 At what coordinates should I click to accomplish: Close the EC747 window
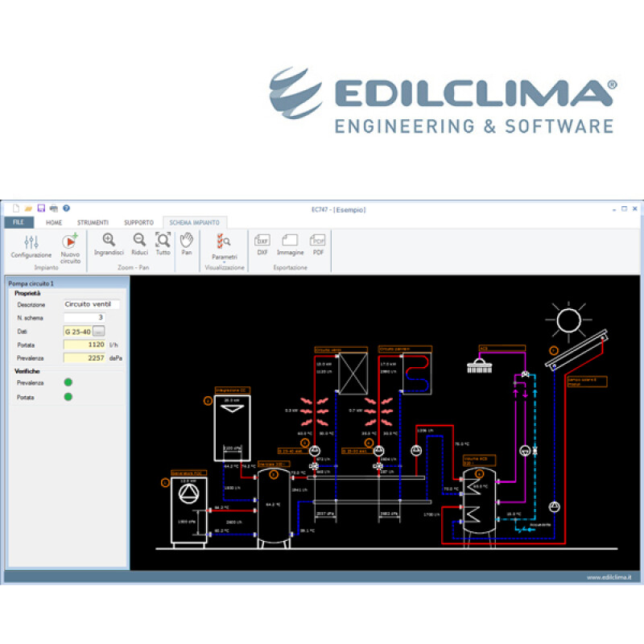(635, 208)
